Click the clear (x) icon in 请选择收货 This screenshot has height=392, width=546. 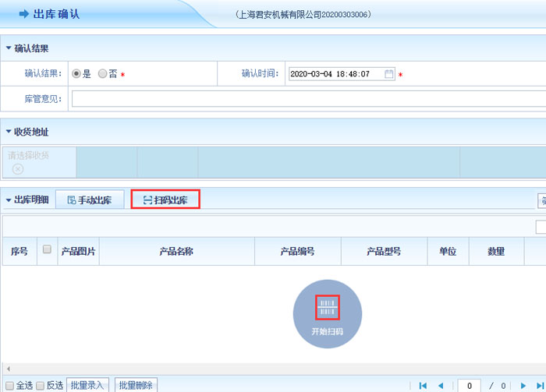pyautogui.click(x=18, y=168)
